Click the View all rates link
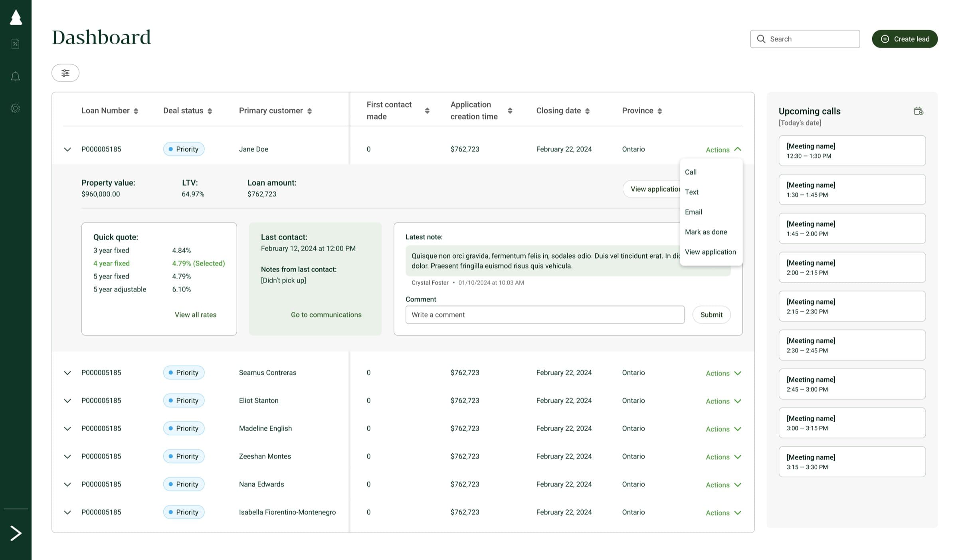Viewport: 958px width, 560px height. coord(195,315)
